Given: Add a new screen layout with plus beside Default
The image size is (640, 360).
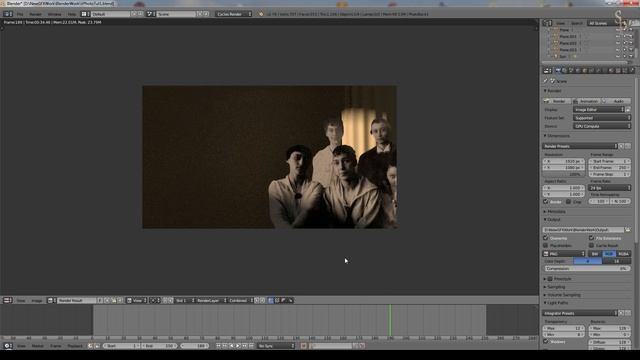Looking at the screenshot, I should point(134,14).
